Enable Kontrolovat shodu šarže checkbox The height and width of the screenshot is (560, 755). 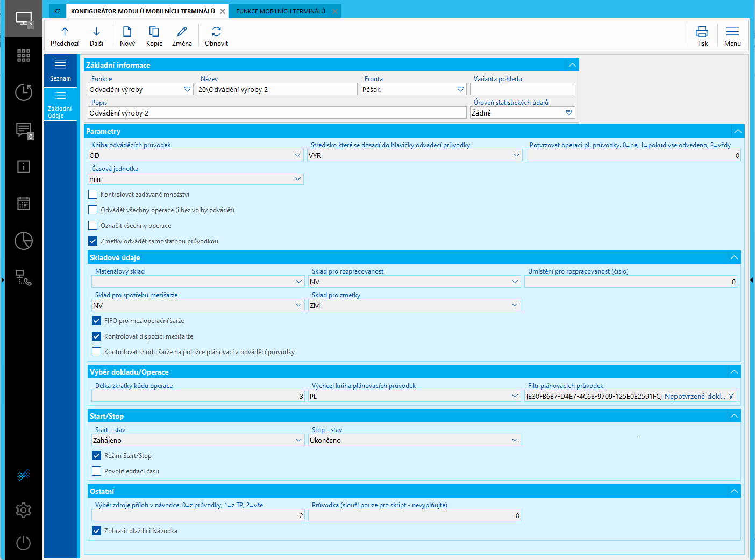pos(97,352)
